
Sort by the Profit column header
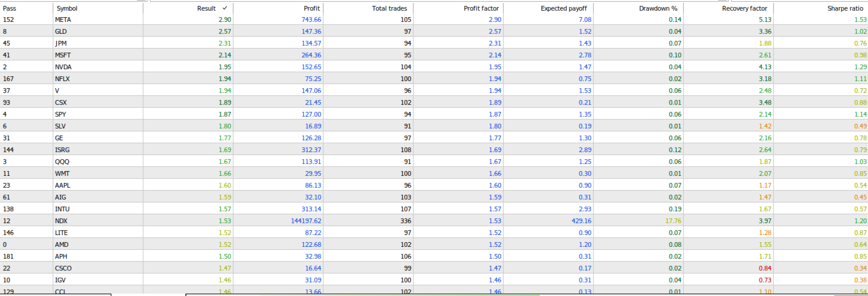[x=278, y=8]
